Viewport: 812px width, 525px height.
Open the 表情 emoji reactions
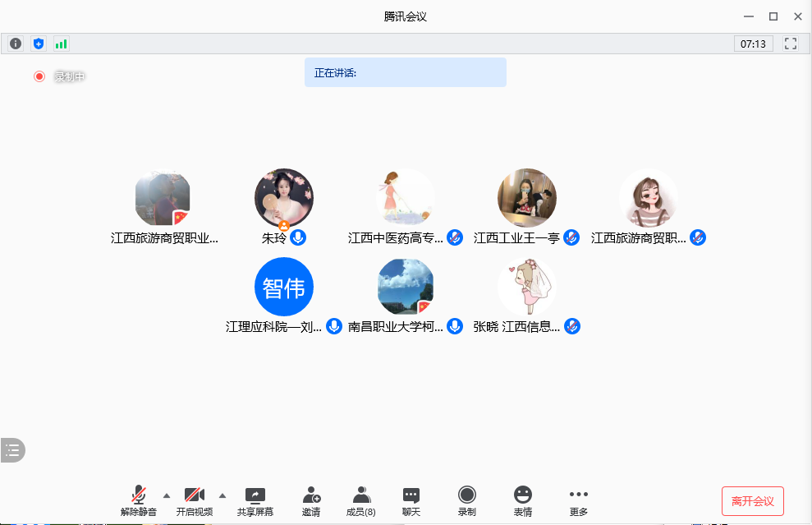click(x=522, y=500)
